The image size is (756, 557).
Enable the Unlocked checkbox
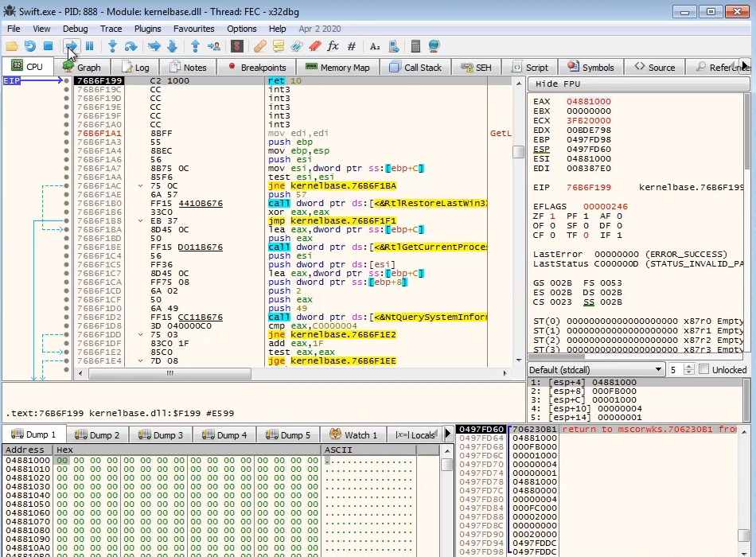point(703,369)
